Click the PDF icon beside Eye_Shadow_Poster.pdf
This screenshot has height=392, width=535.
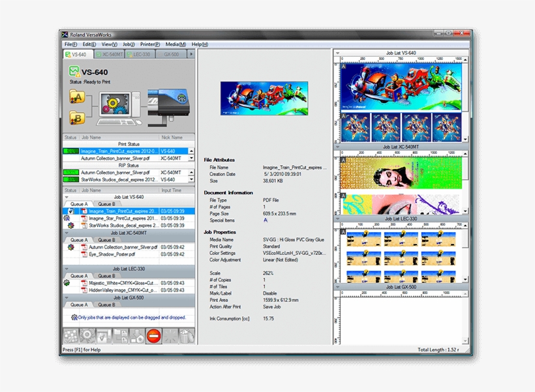click(84, 254)
